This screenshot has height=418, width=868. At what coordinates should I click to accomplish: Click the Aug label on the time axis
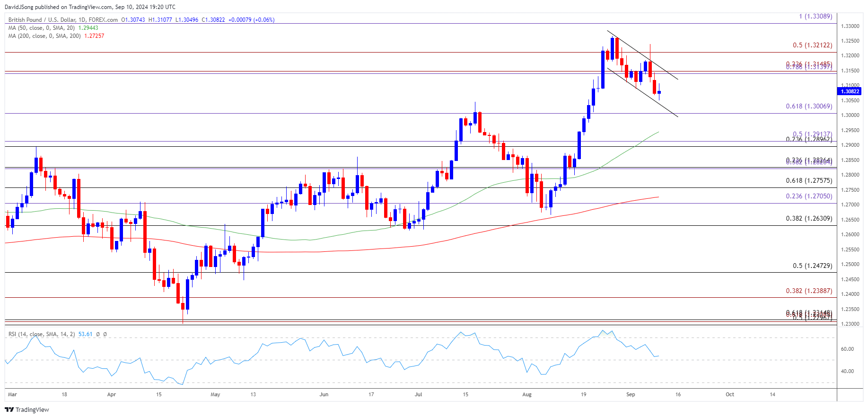(x=527, y=394)
